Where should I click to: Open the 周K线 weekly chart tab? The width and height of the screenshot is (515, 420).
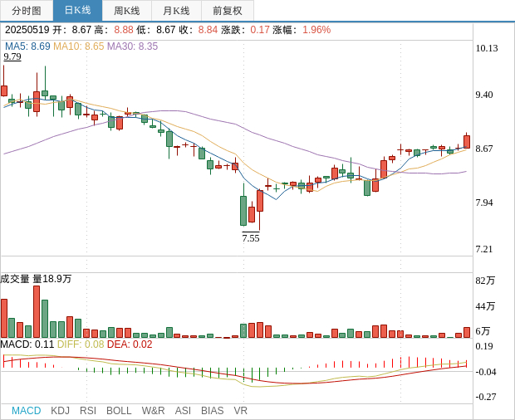pyautogui.click(x=127, y=11)
